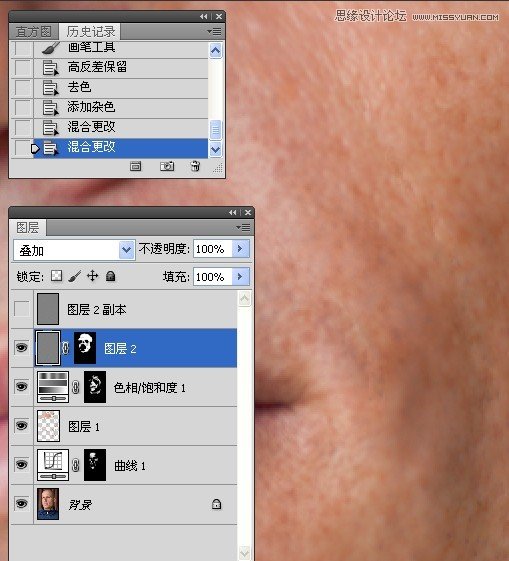Lock position move icon
This screenshot has height=561, width=509.
[93, 276]
